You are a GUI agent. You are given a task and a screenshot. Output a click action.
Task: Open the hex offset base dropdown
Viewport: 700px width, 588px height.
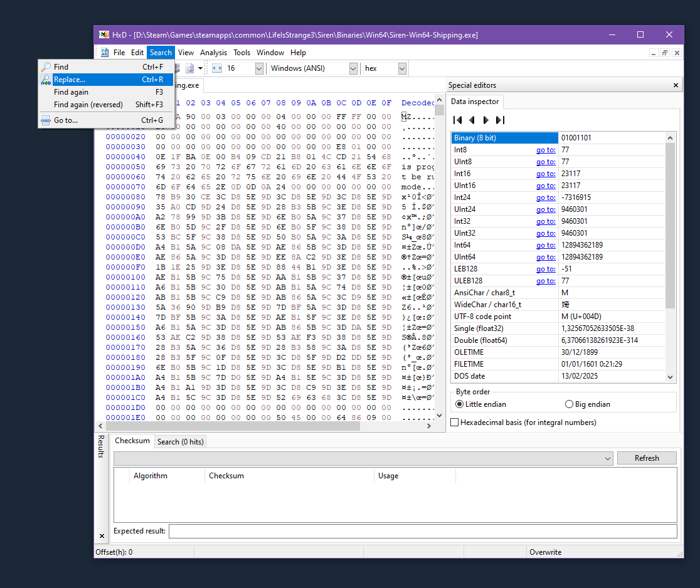(402, 68)
